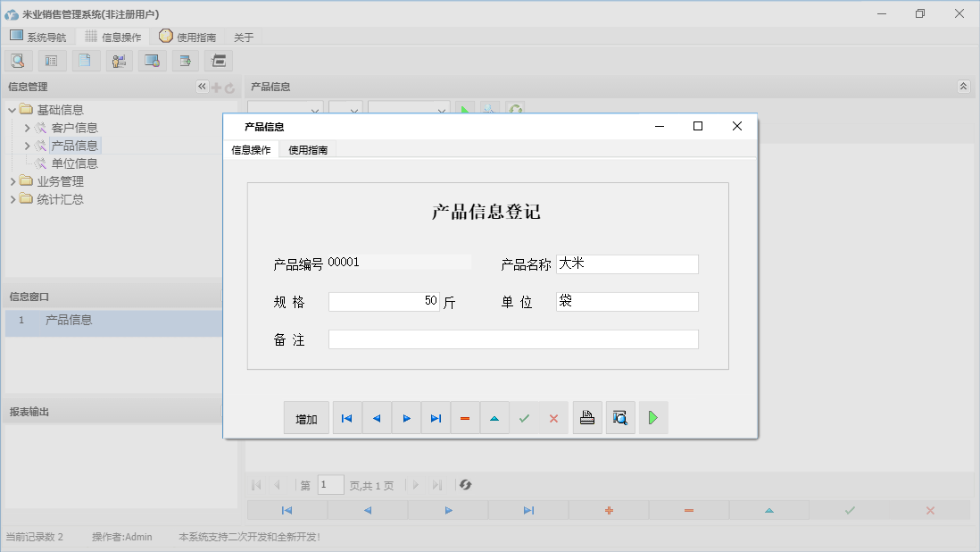
Task: Cancel changes with the red X icon
Action: [x=553, y=417]
